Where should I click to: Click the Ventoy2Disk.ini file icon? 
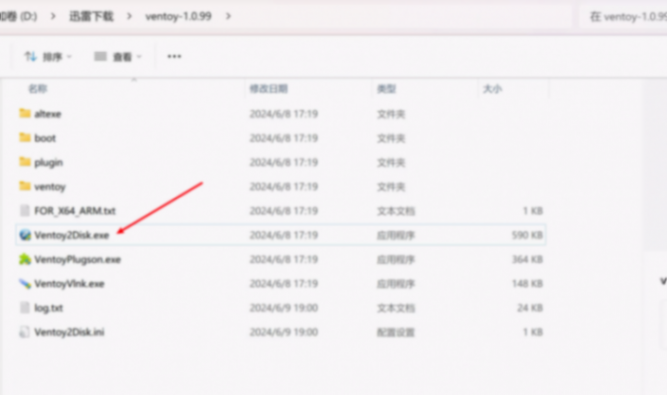[x=25, y=332]
